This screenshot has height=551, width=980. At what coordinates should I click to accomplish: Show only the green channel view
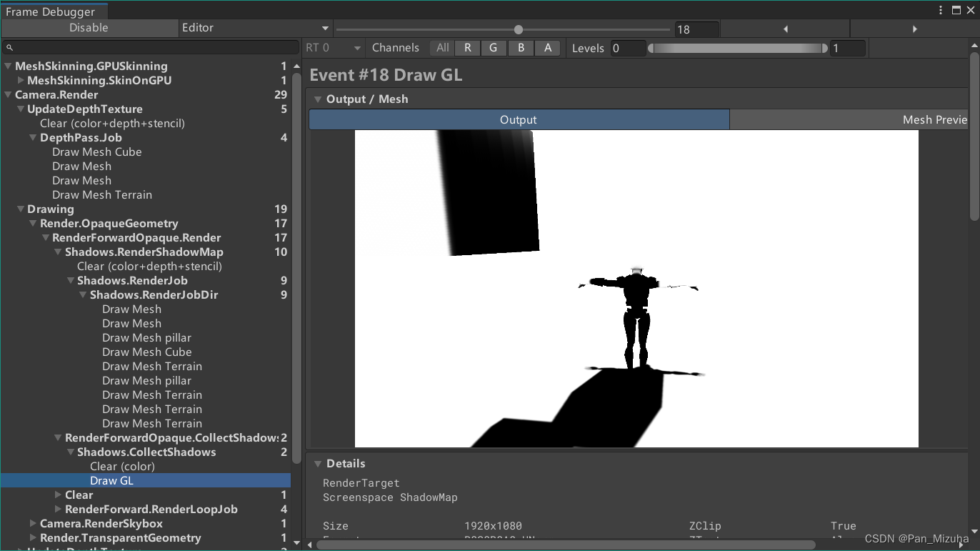pos(494,47)
